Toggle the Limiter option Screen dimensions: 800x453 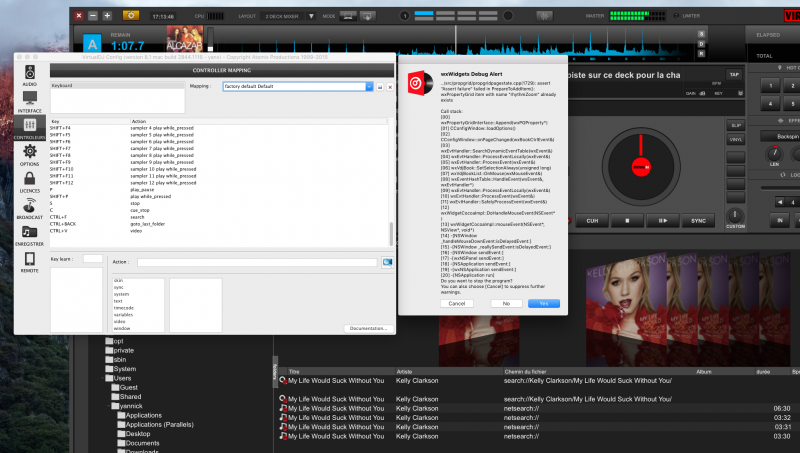click(x=687, y=16)
